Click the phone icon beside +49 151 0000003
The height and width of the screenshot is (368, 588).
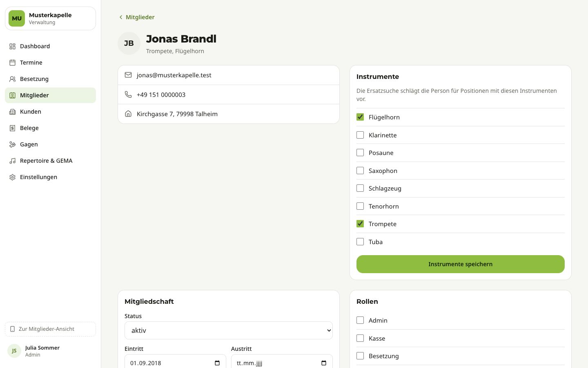(128, 94)
